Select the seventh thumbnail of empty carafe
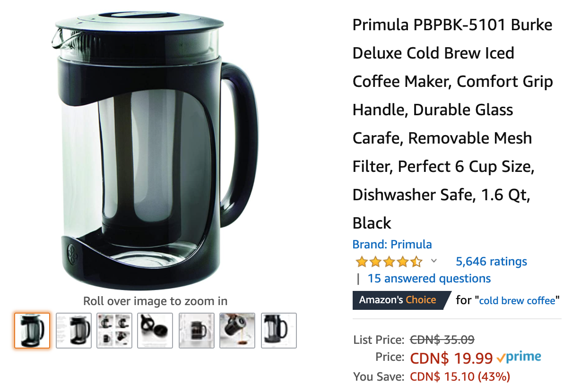 point(279,331)
